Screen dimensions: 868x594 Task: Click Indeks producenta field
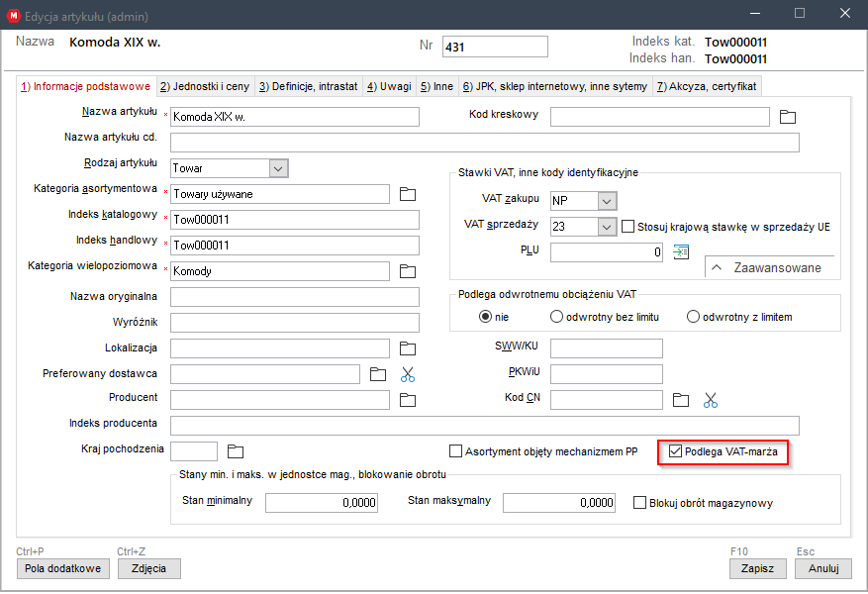coord(484,426)
